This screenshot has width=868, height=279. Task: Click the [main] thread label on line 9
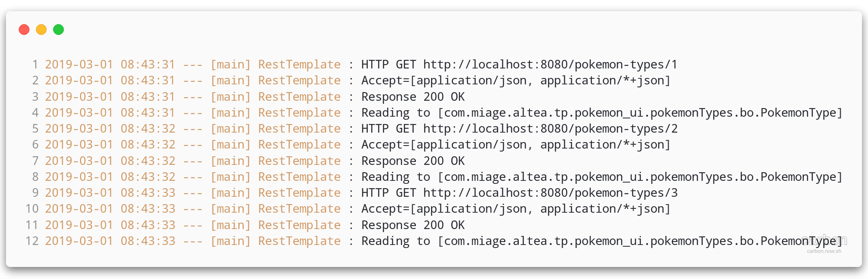point(231,193)
